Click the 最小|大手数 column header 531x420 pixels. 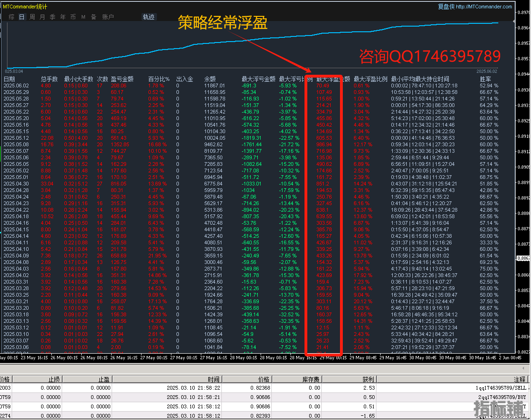(x=78, y=79)
